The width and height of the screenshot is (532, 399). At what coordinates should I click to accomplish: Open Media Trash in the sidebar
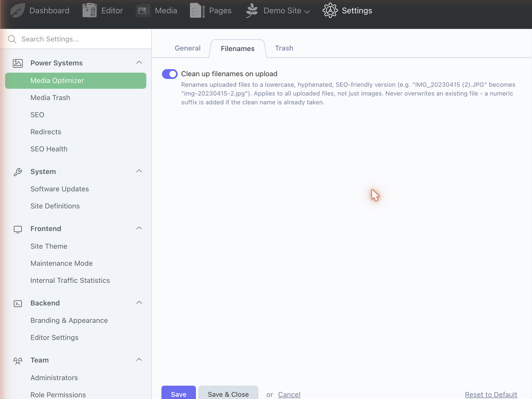50,98
